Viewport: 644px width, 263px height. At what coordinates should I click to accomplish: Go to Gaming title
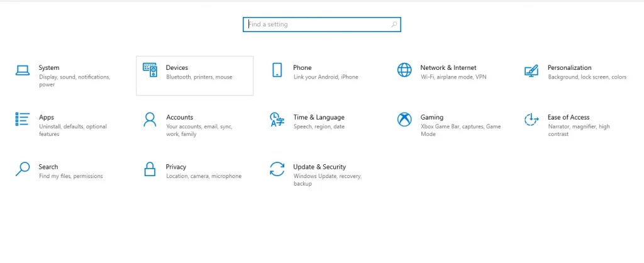[431, 118]
